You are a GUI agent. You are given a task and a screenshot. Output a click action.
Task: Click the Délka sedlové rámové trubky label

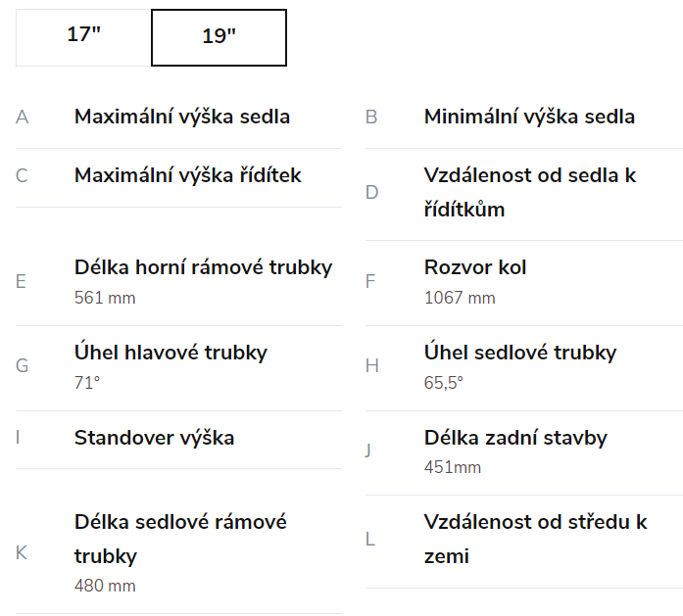click(x=180, y=539)
